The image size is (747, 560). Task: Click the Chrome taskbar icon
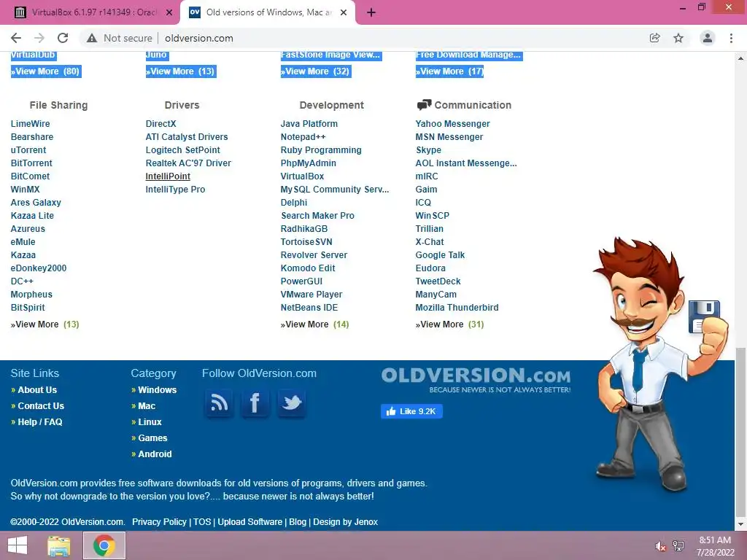[x=104, y=545]
